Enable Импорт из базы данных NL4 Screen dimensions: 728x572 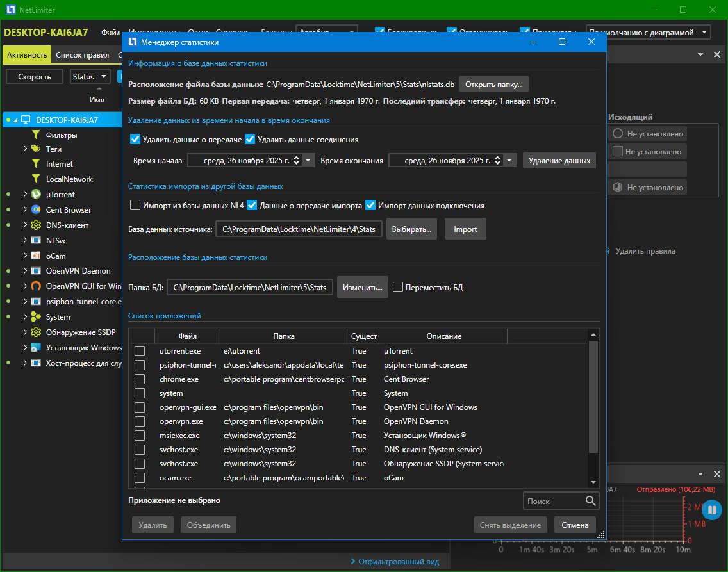(x=135, y=206)
